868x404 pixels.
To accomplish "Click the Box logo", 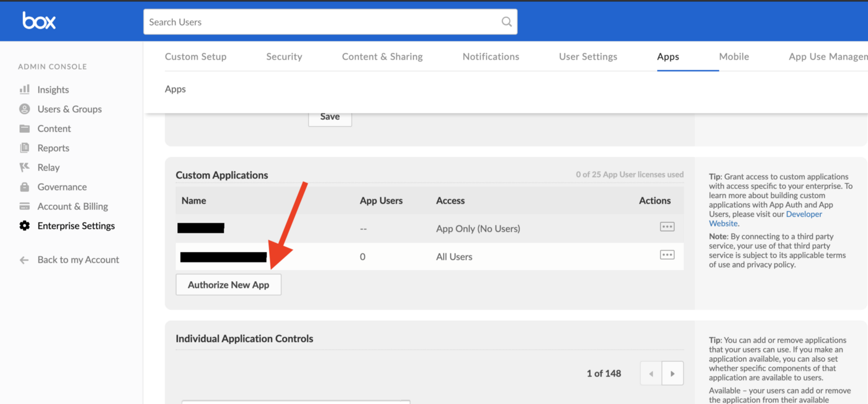I will coord(39,21).
